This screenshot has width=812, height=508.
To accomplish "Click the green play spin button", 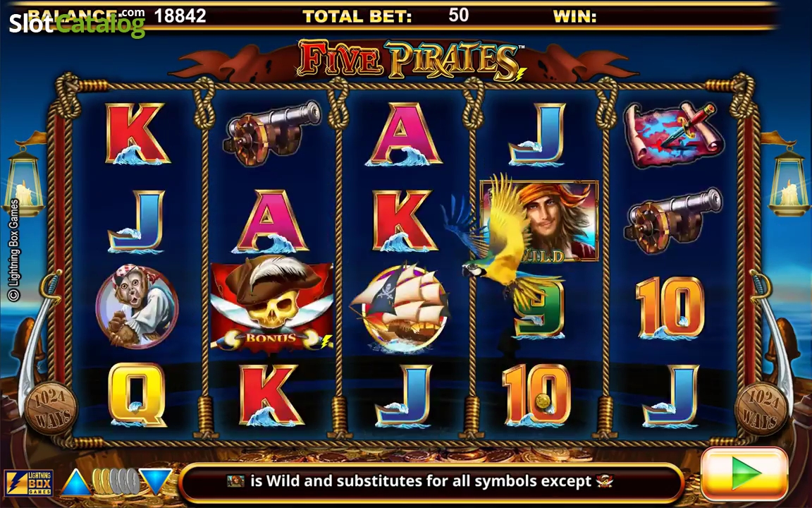I will pos(744,474).
